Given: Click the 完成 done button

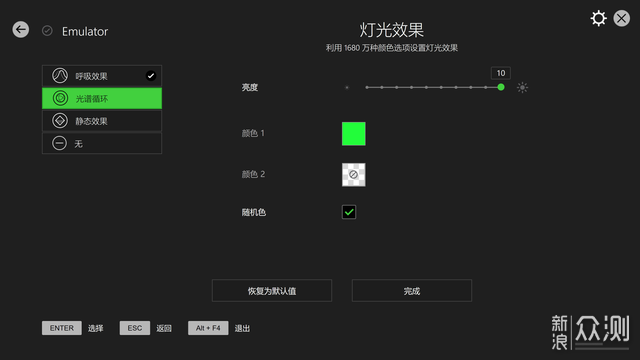Looking at the screenshot, I should point(412,291).
